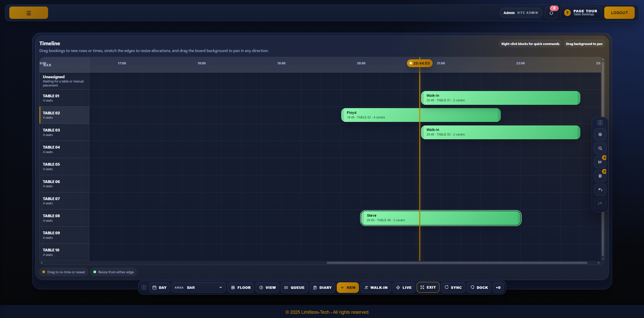Viewport: 644px width, 318px height.
Task: Click the crosshair icon on LIVE button
Action: coord(398,288)
